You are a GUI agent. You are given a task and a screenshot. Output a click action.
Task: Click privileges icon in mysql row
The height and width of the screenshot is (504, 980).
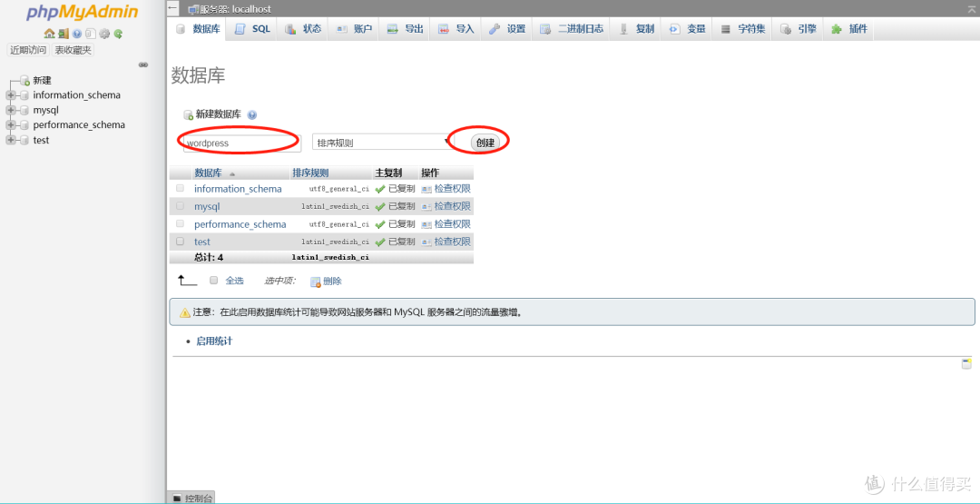point(426,206)
